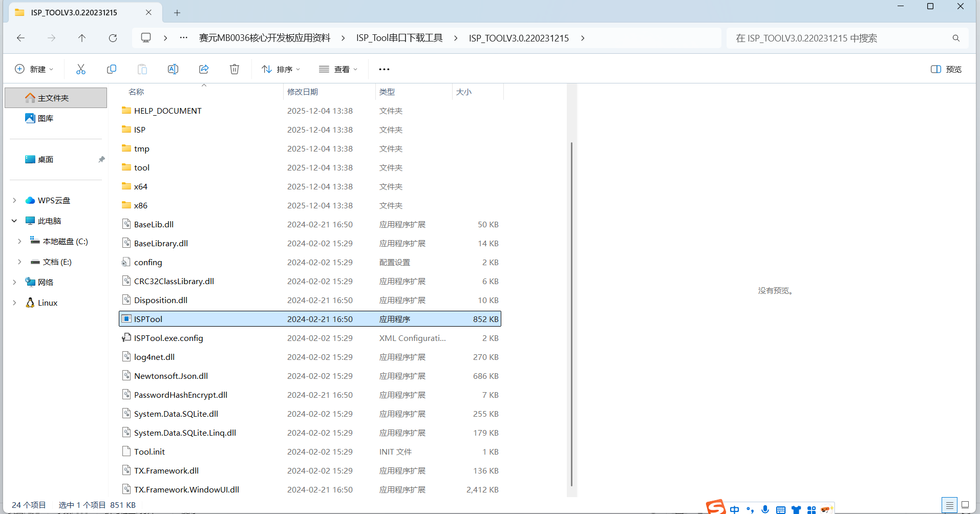Screen dimensions: 980x514
Task: Open a new tab with plus icon
Action: pos(177,13)
